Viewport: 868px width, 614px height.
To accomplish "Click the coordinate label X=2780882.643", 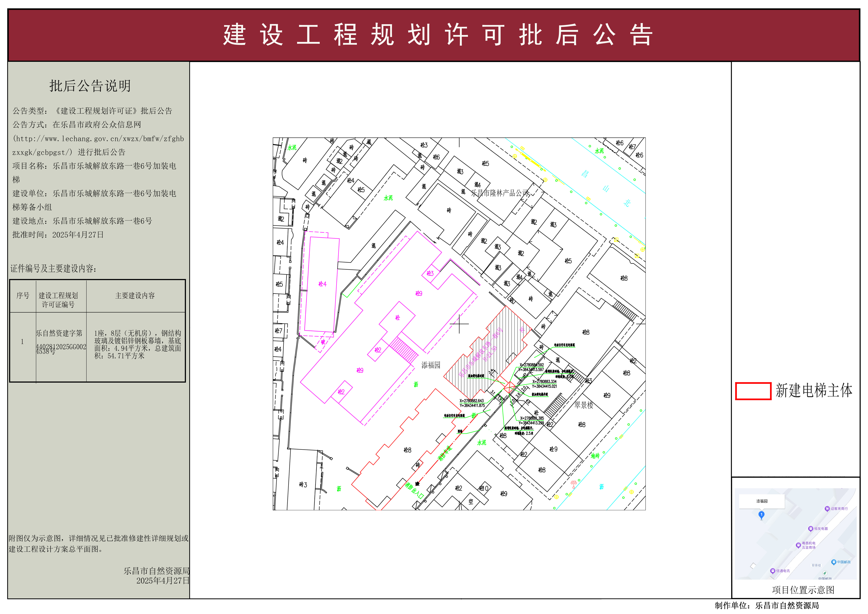I will click(472, 401).
